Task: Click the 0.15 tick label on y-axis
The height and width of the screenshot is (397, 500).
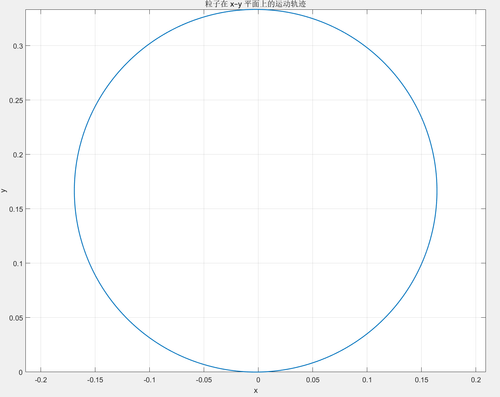Action: tap(16, 209)
